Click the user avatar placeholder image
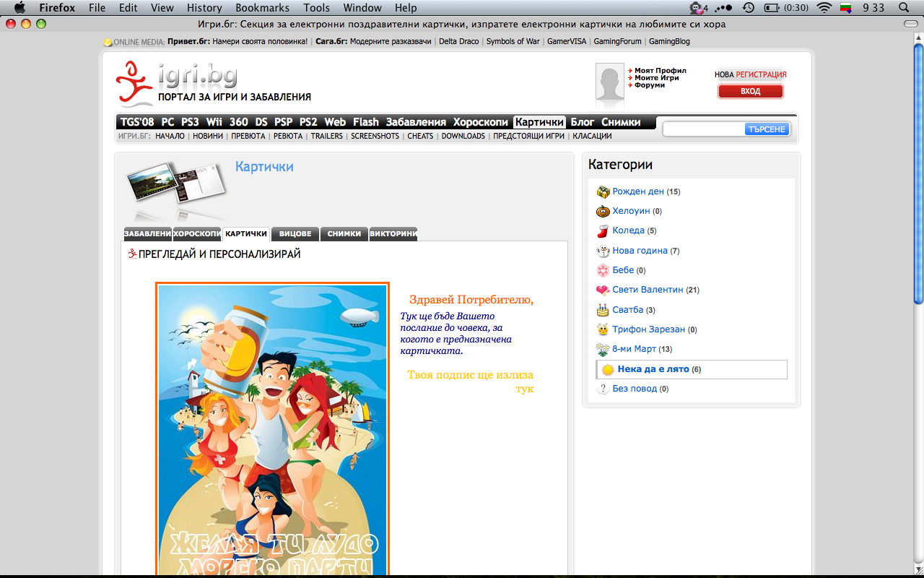924x578 pixels. (x=609, y=81)
